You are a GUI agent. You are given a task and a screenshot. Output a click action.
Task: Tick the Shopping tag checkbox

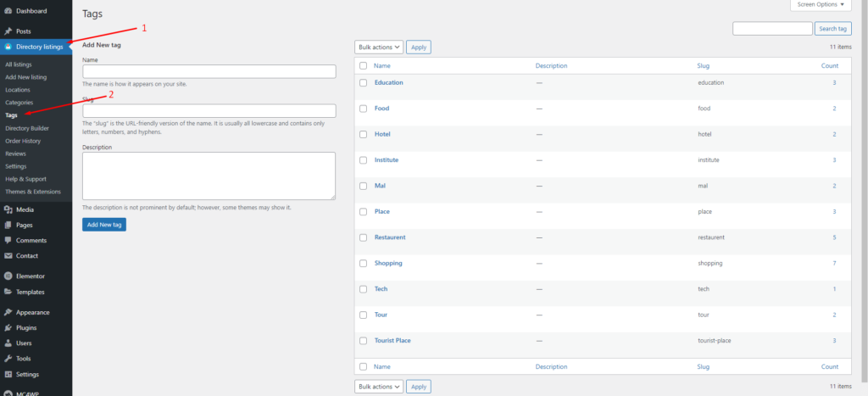click(363, 264)
